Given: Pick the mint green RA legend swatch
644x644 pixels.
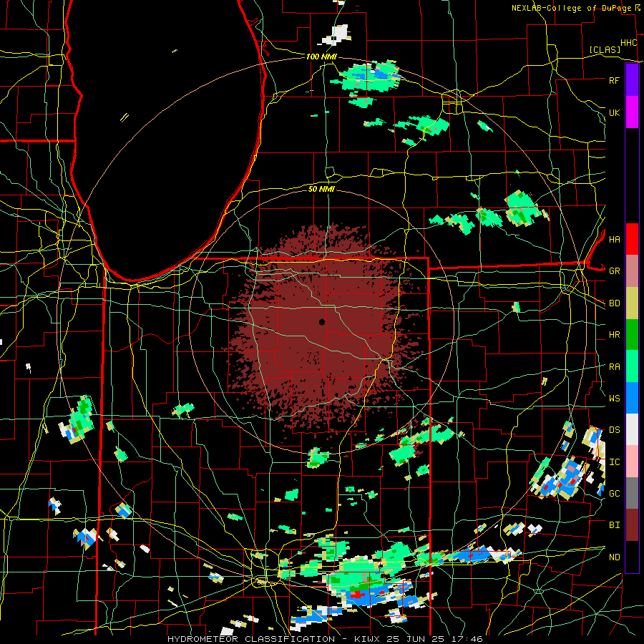Looking at the screenshot, I should [632, 366].
